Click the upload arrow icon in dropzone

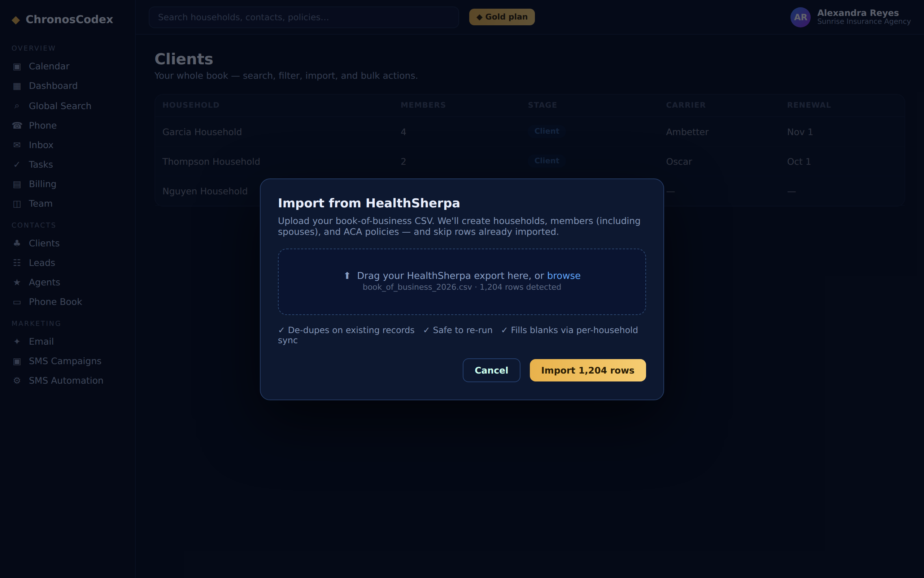tap(347, 275)
